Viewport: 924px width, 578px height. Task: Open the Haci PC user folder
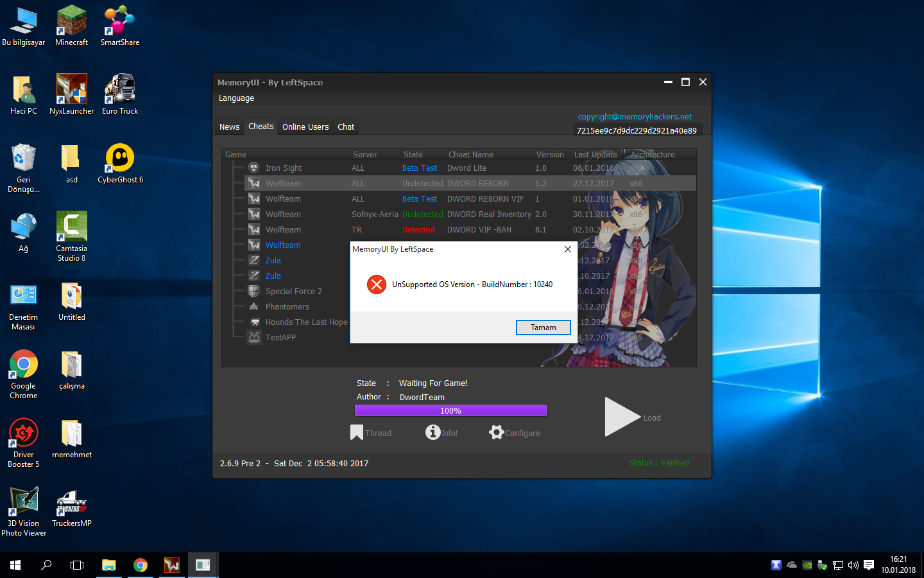(x=24, y=96)
